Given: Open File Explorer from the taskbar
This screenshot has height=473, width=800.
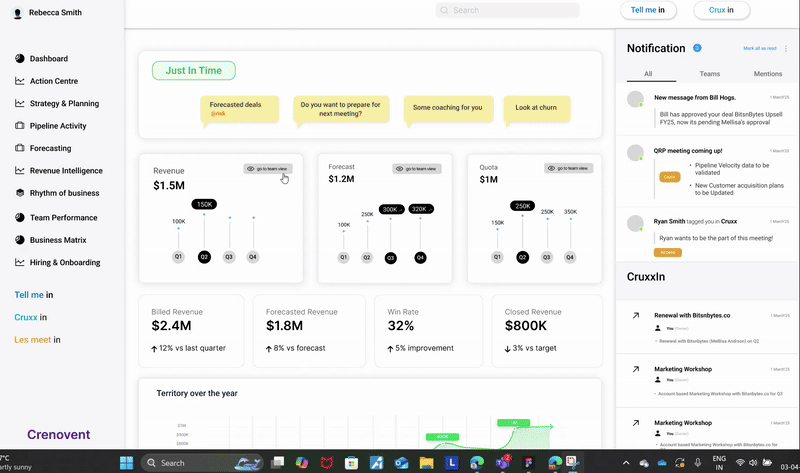Looking at the screenshot, I should click(427, 463).
